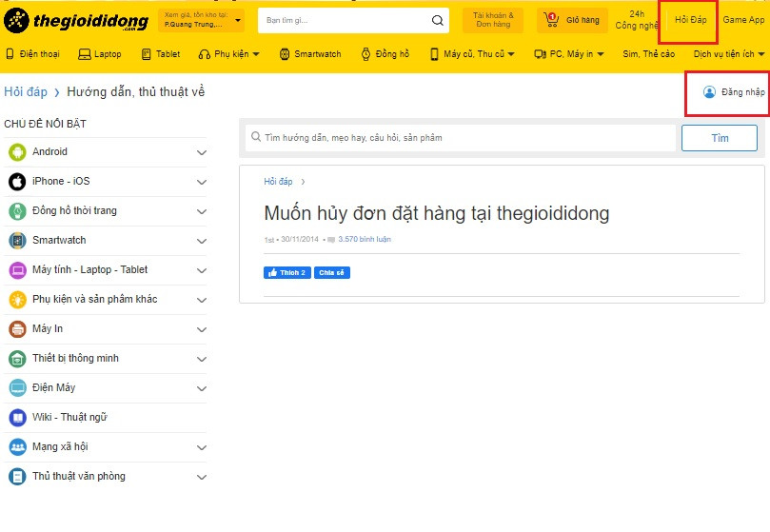Click the Đăng nhập login link
This screenshot has height=532, width=770.
(742, 92)
